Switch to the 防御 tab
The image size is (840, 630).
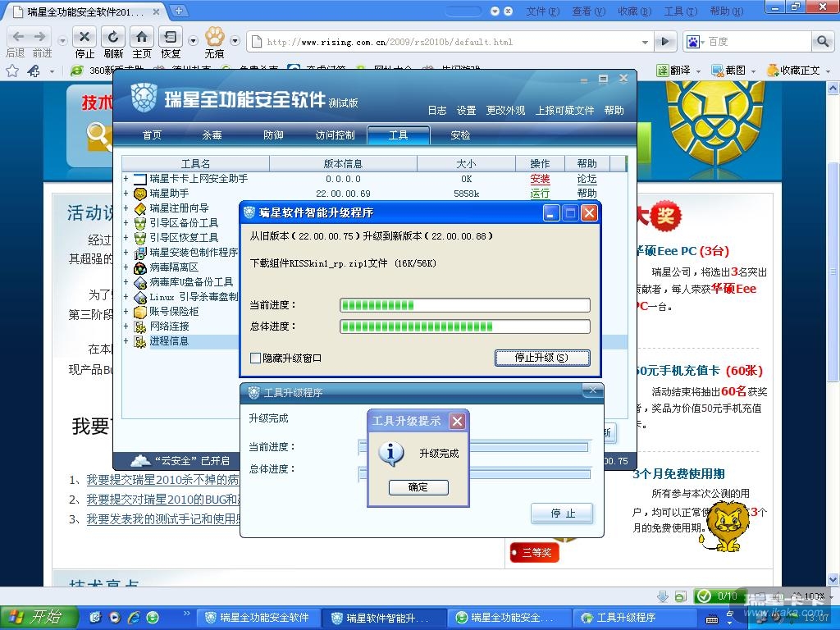[273, 135]
